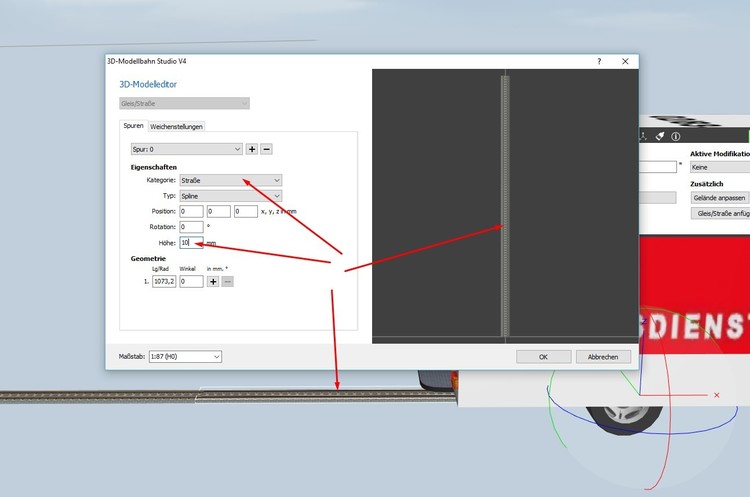
Task: Click disabled minus button in Geometrie row
Action: click(x=228, y=282)
